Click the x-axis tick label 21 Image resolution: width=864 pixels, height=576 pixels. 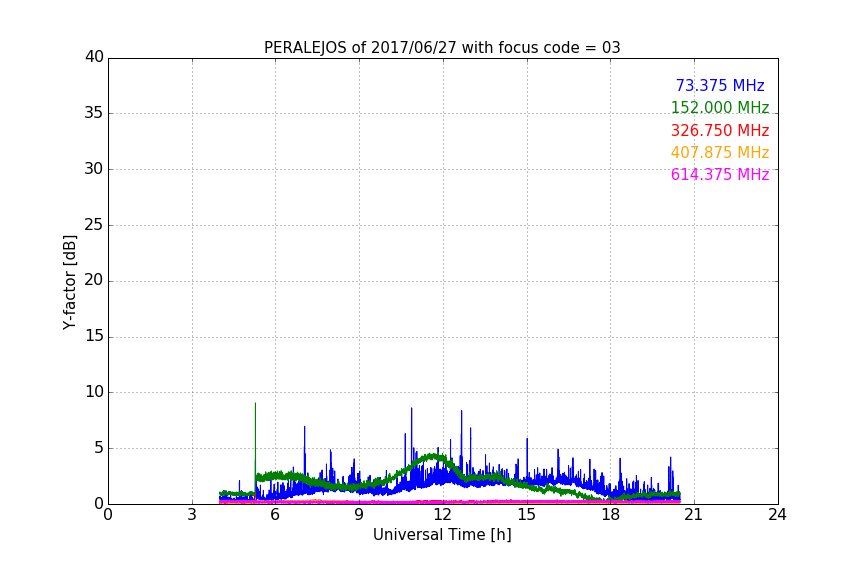click(694, 515)
